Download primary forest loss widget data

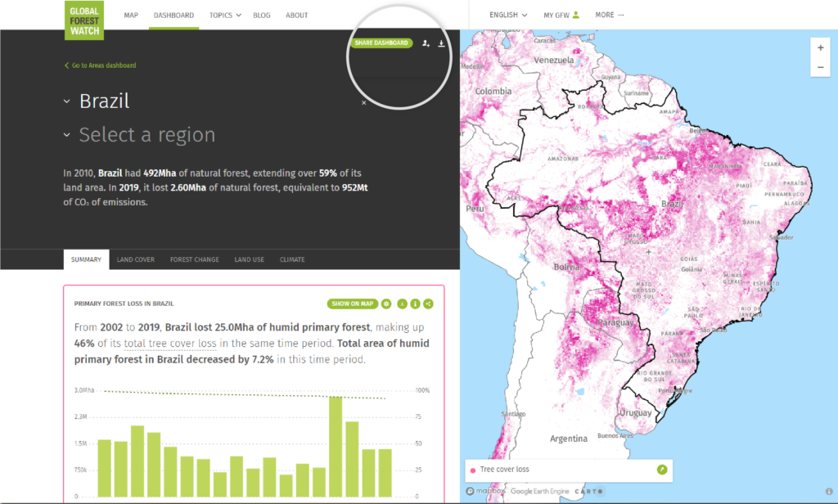402,304
